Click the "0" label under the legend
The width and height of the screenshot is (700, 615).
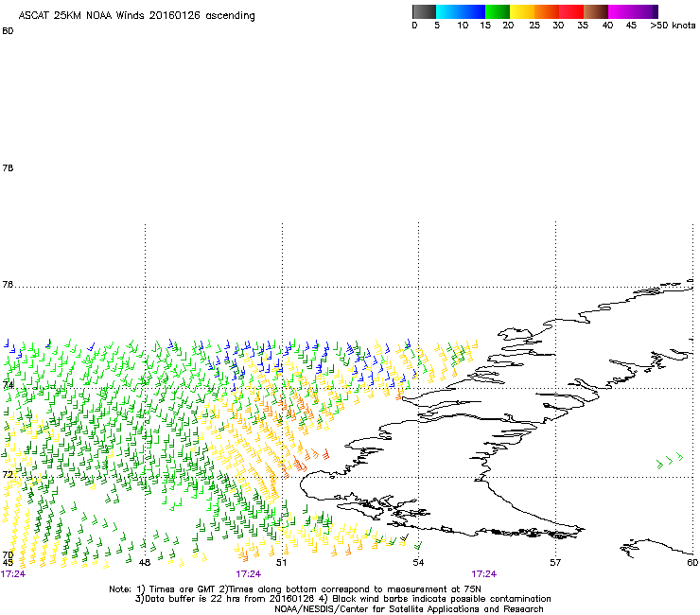click(414, 26)
